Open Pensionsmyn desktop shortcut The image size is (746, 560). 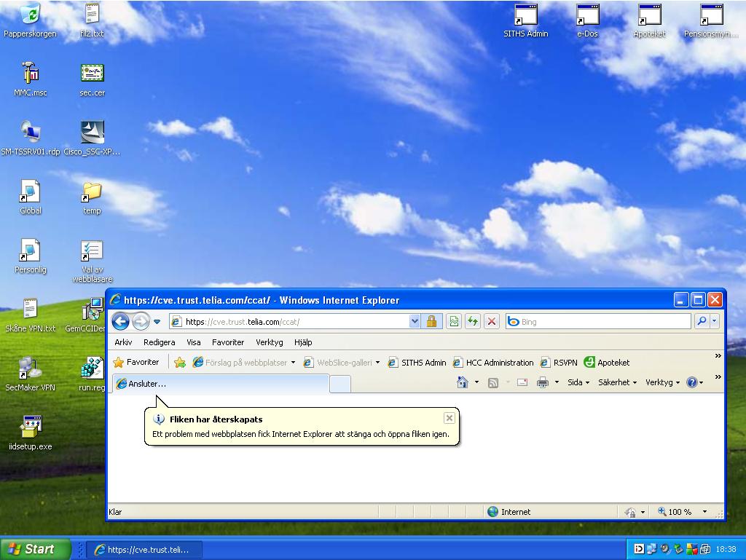(711, 20)
